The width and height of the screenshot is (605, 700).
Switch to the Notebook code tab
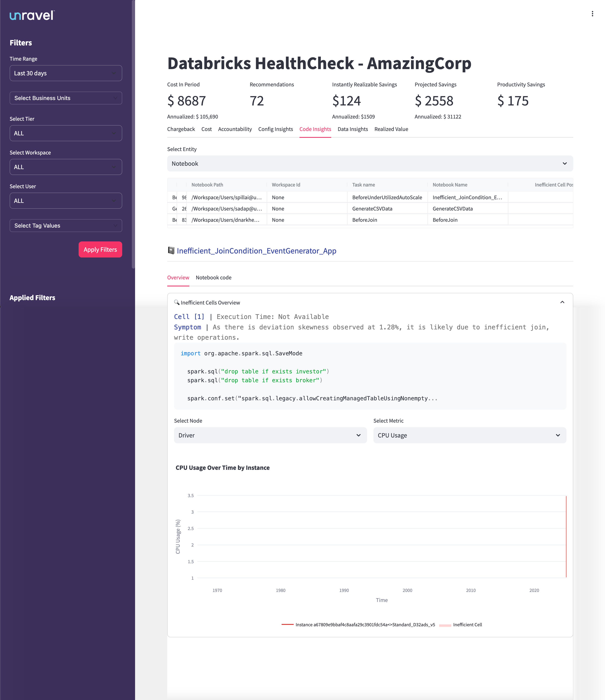pos(213,277)
